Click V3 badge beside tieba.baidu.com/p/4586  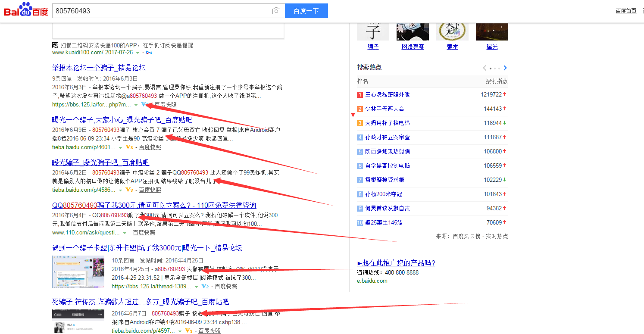(x=129, y=190)
